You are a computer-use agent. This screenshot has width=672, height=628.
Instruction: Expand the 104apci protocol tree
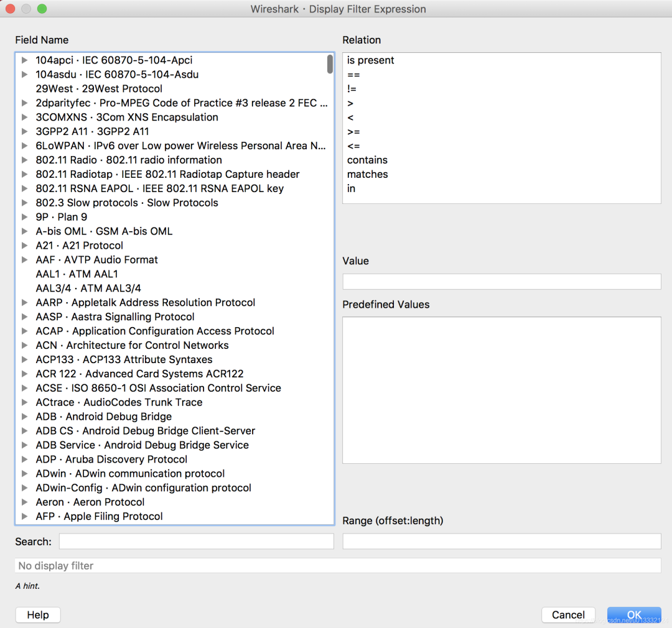(24, 60)
